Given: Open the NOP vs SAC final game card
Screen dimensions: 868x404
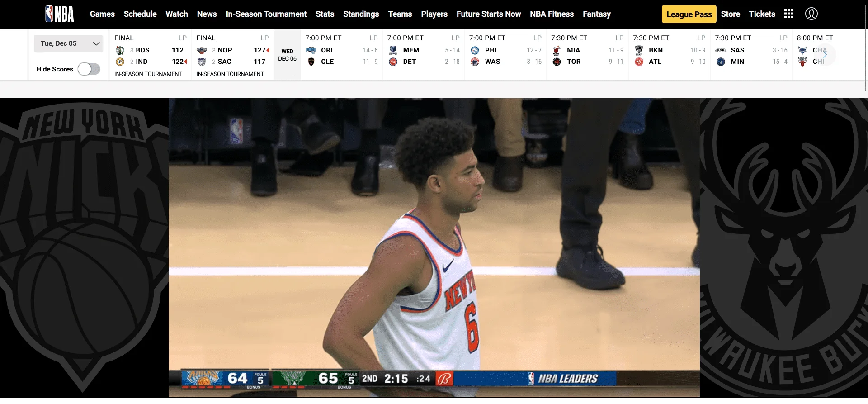Looking at the screenshot, I should tap(232, 55).
